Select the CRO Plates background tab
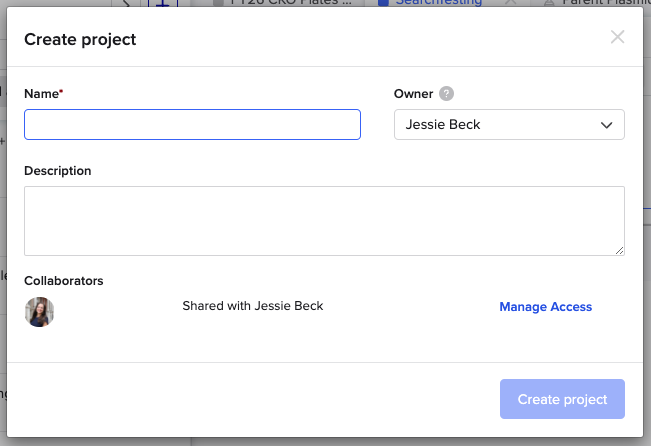The image size is (651, 446). click(290, 3)
